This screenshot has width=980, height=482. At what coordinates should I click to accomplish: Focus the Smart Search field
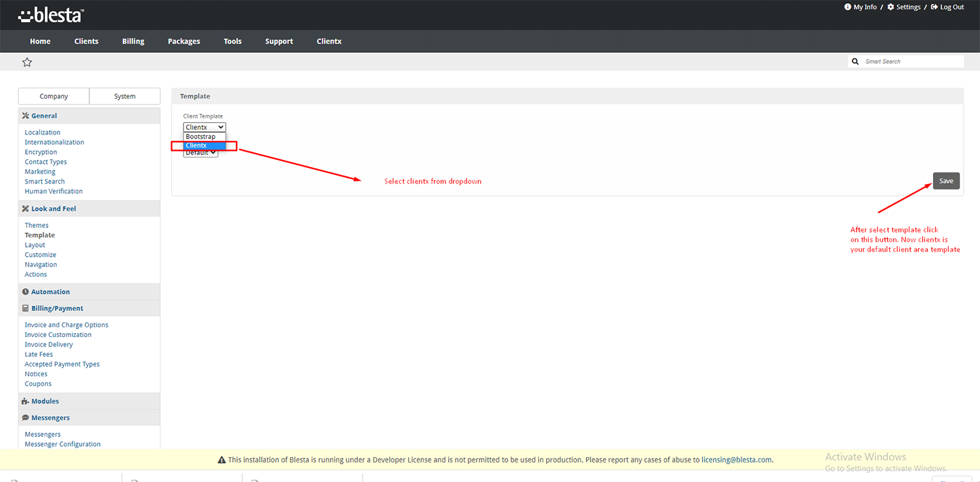pyautogui.click(x=912, y=61)
